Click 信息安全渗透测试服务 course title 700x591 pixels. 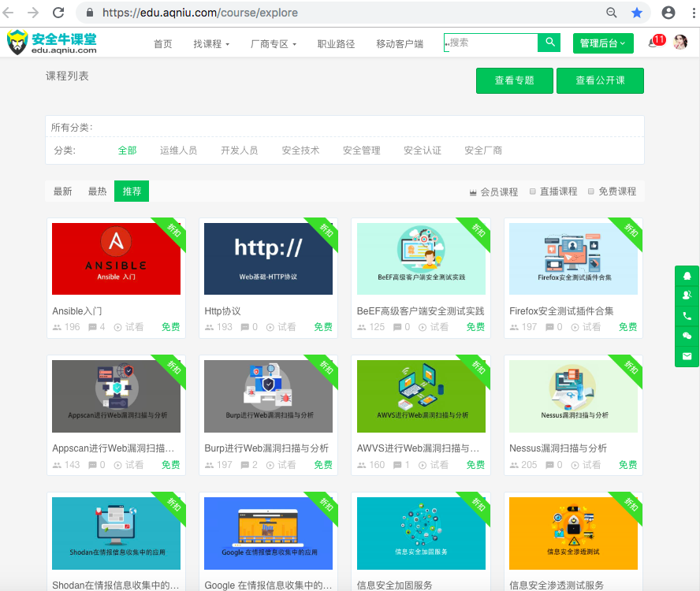557,585
